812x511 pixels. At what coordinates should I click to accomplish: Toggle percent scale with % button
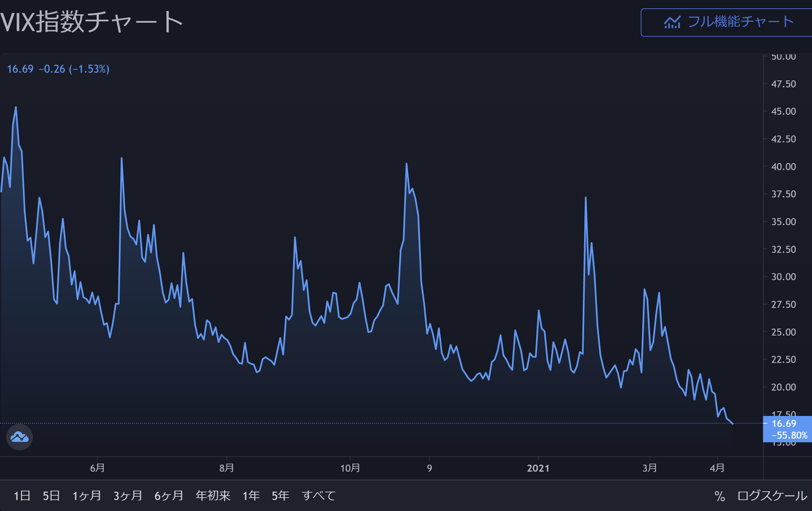click(x=720, y=496)
